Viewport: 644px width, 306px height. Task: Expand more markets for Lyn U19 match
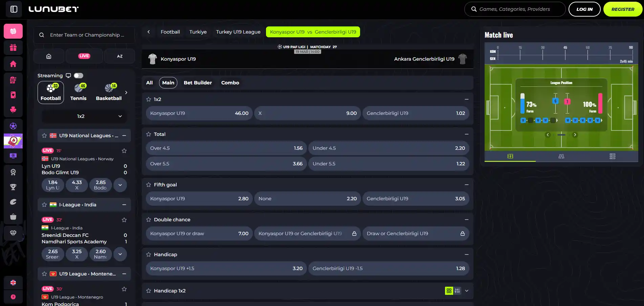pos(120,185)
